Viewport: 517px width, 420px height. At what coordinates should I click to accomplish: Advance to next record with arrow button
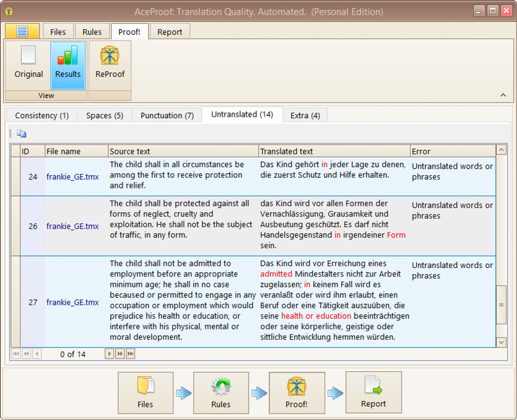tap(109, 353)
